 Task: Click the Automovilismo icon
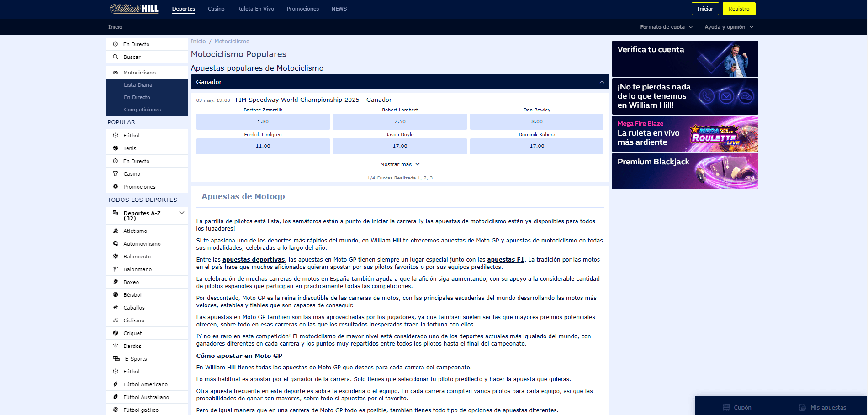(116, 244)
